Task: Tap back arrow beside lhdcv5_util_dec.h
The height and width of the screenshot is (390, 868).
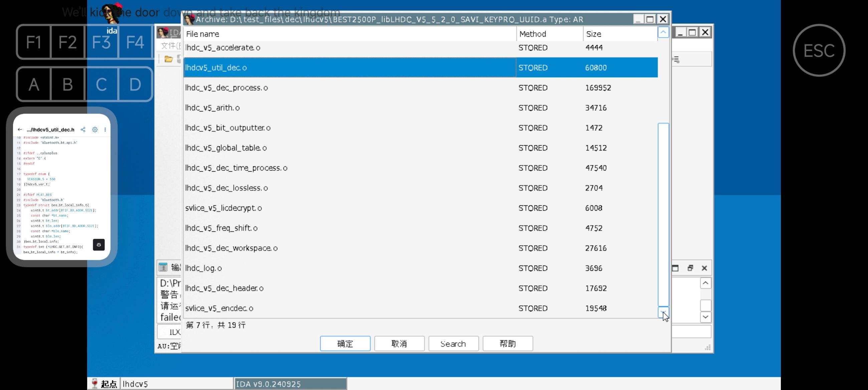Action: pyautogui.click(x=20, y=130)
